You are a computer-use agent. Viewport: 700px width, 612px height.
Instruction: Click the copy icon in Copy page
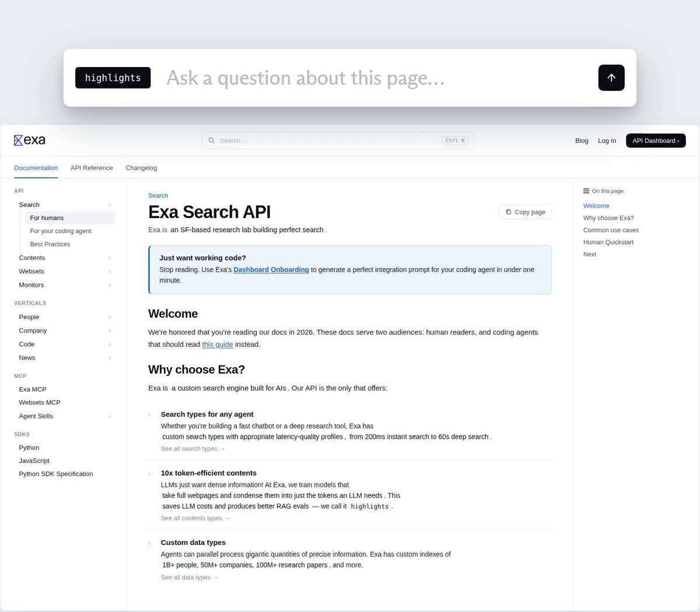point(509,212)
